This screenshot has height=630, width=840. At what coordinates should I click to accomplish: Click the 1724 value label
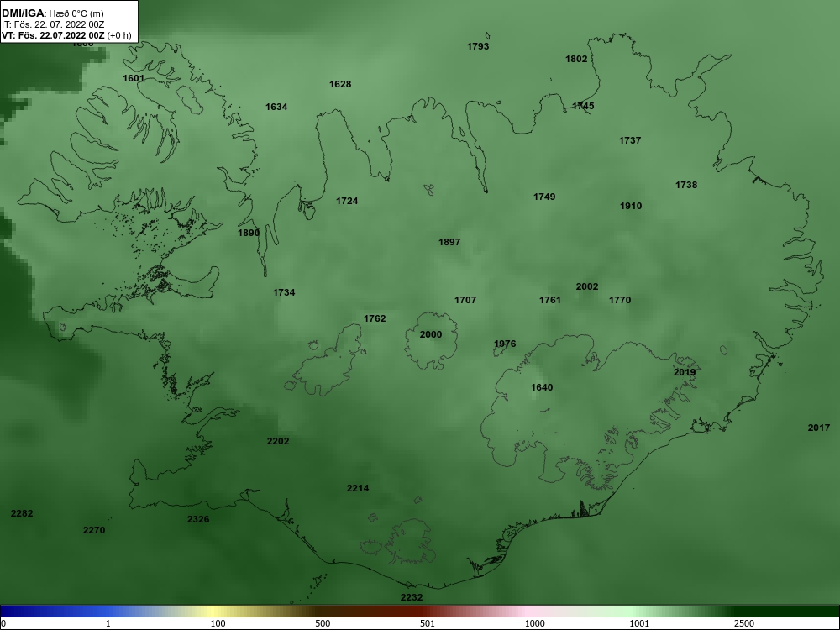(347, 201)
